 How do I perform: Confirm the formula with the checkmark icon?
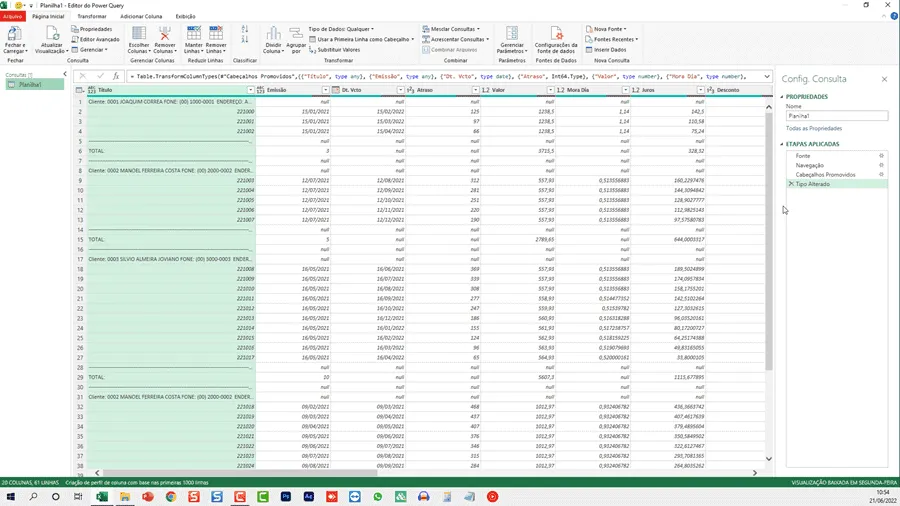100,76
